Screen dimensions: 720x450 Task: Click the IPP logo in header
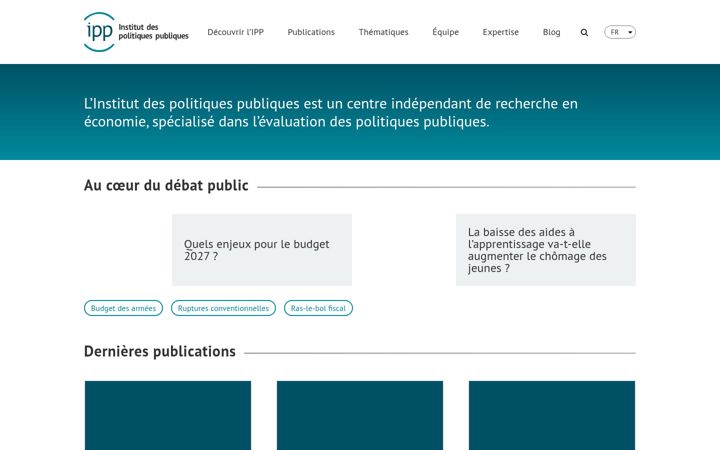(x=136, y=32)
